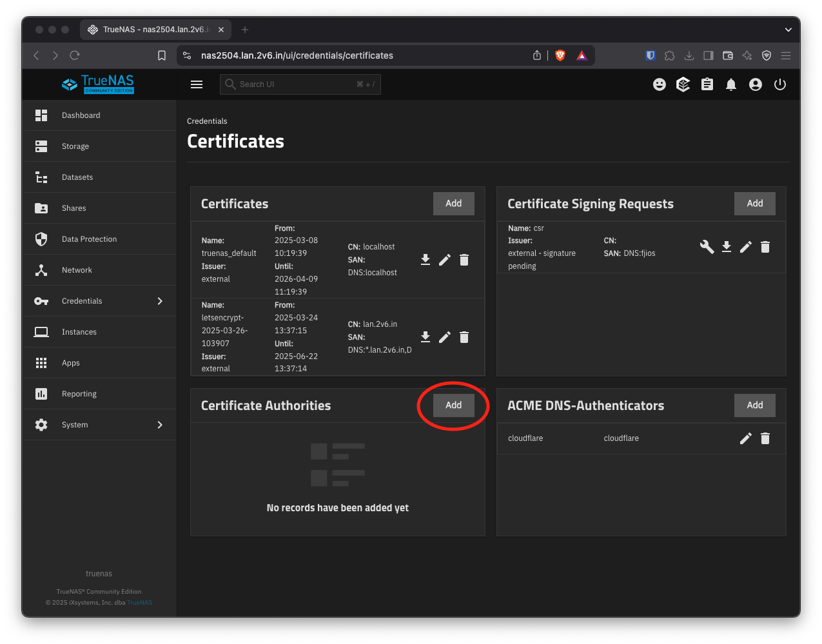Delete the truenas_default certificate
Viewport: 822px width, 644px height.
click(x=464, y=260)
